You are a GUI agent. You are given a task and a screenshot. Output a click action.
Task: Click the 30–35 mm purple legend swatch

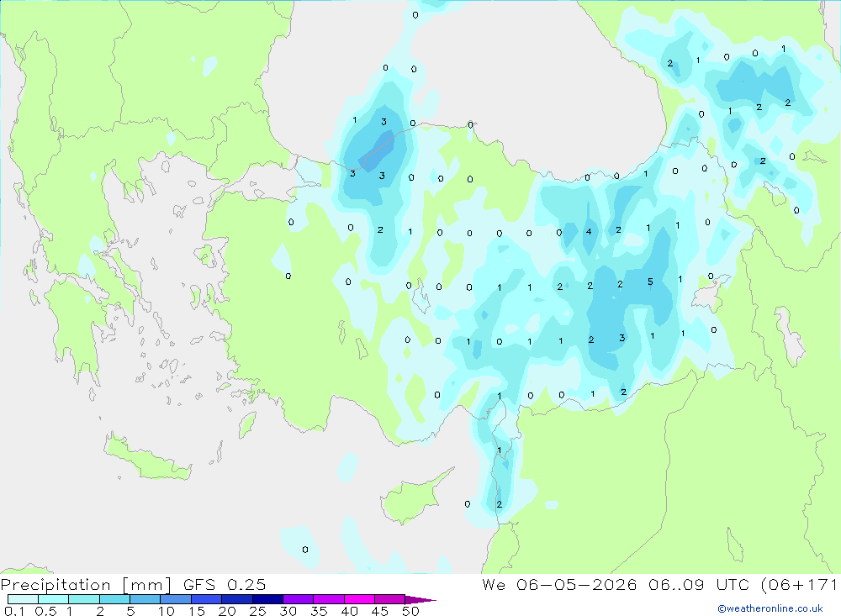299,599
